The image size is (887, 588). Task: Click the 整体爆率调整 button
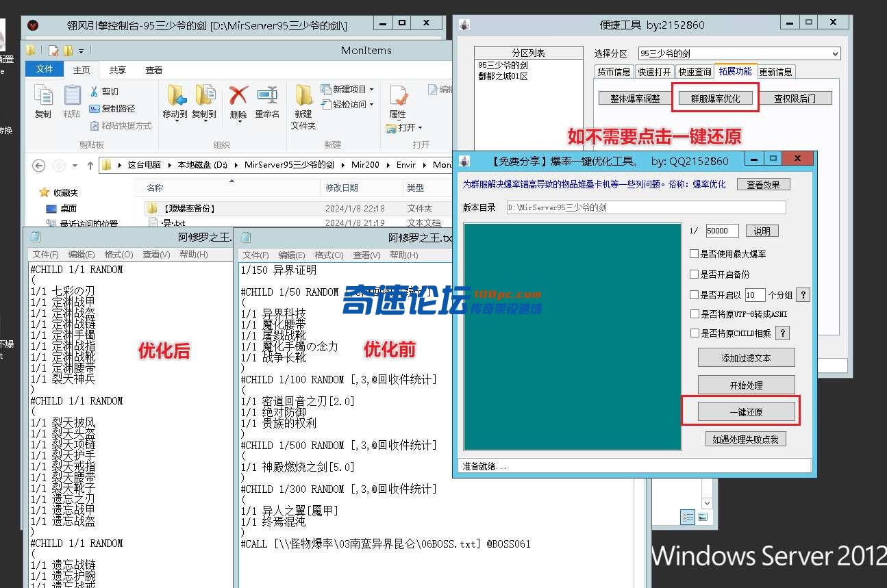[635, 99]
